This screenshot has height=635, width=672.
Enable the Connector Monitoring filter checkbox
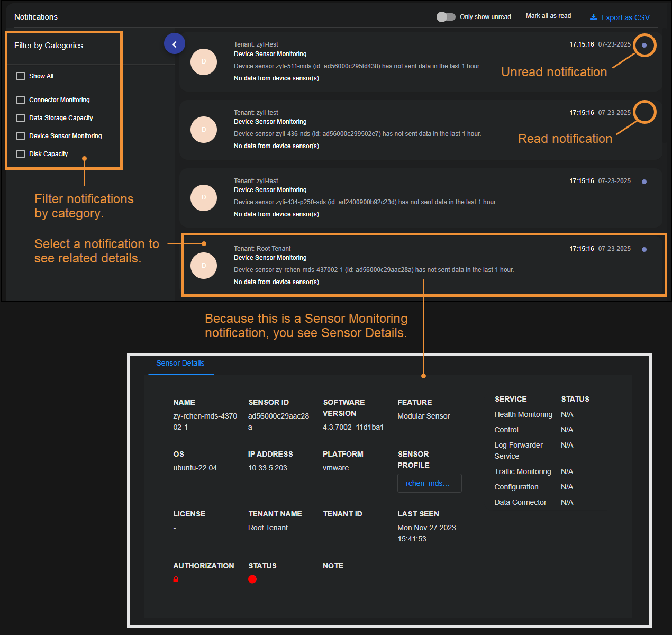[21, 100]
